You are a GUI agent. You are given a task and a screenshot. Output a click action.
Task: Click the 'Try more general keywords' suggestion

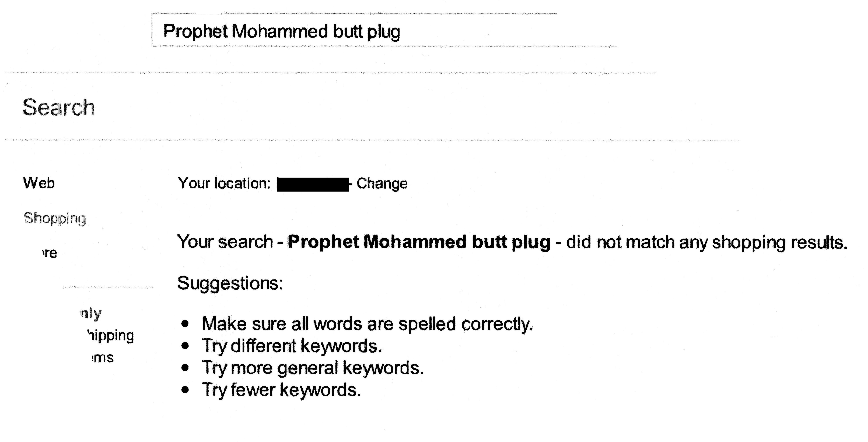pos(312,368)
